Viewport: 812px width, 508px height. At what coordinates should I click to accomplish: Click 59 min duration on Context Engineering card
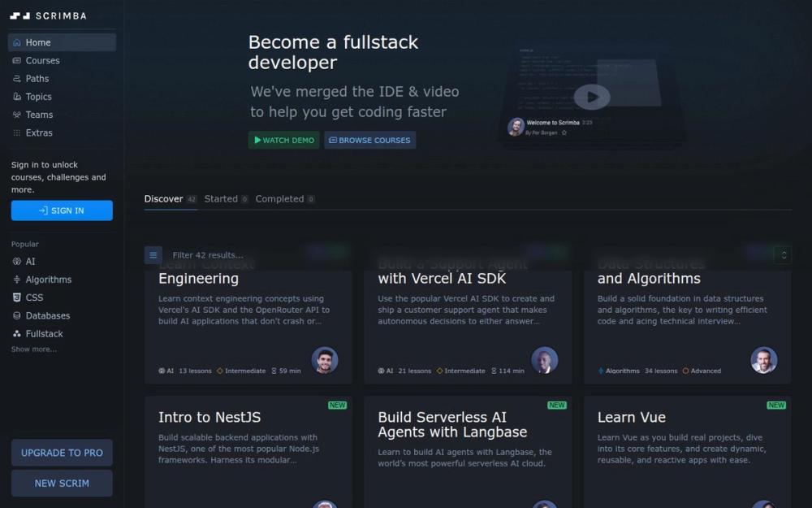[287, 371]
